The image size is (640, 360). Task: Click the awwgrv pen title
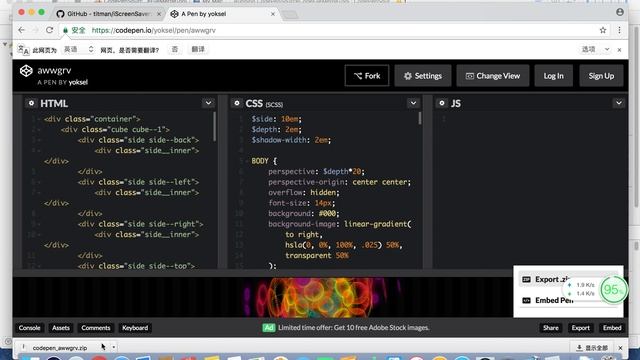click(x=54, y=70)
